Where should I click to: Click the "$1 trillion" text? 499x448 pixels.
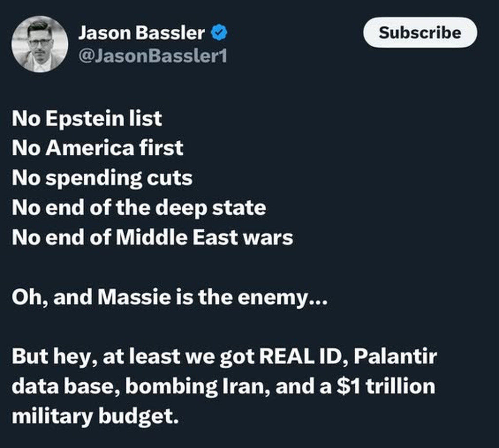(x=380, y=387)
